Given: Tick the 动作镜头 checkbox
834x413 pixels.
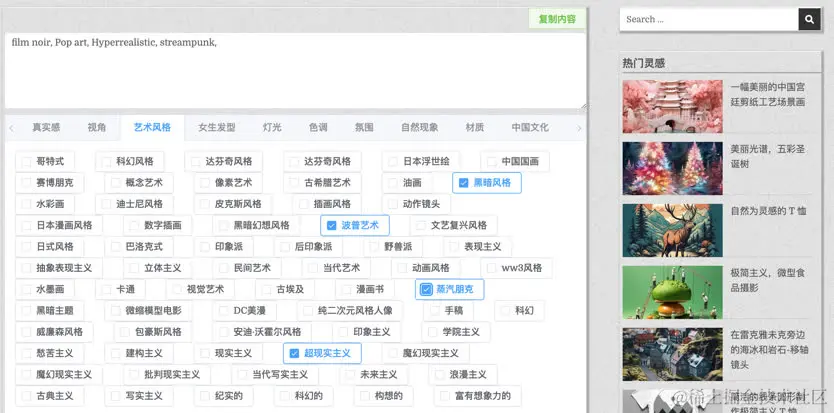Looking at the screenshot, I should 393,204.
